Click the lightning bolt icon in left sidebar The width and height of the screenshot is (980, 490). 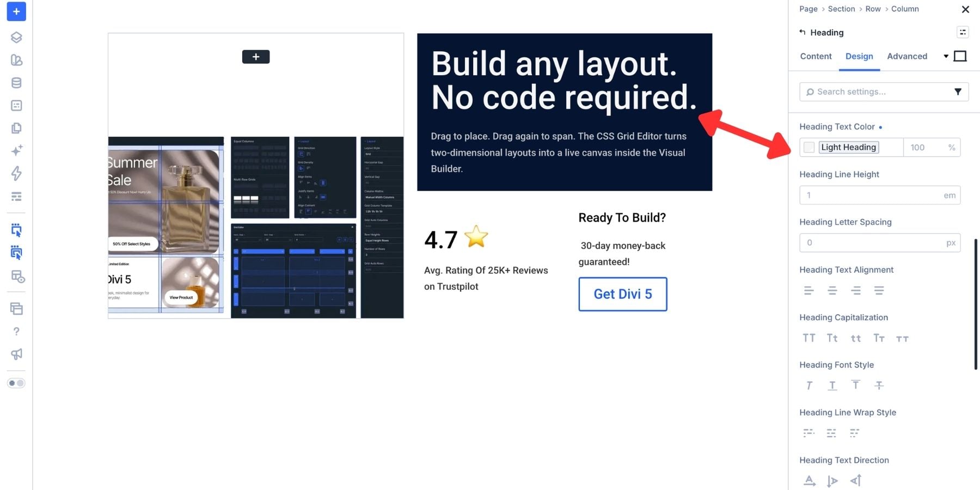[x=16, y=173]
